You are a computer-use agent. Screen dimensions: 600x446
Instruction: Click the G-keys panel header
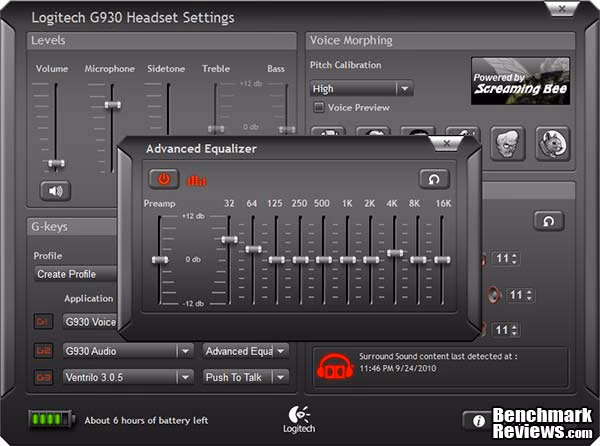(x=72, y=226)
